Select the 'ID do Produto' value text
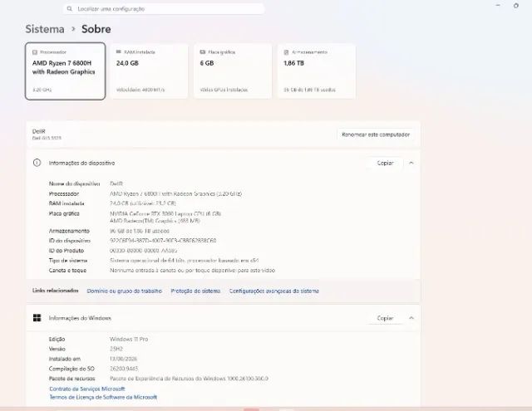 [x=143, y=251]
